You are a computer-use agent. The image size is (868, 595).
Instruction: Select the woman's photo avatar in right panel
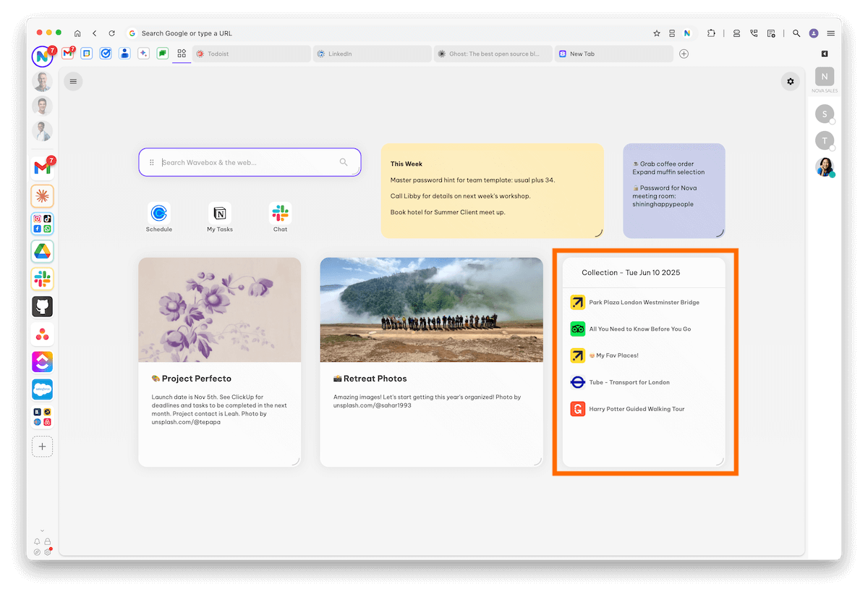click(x=825, y=167)
